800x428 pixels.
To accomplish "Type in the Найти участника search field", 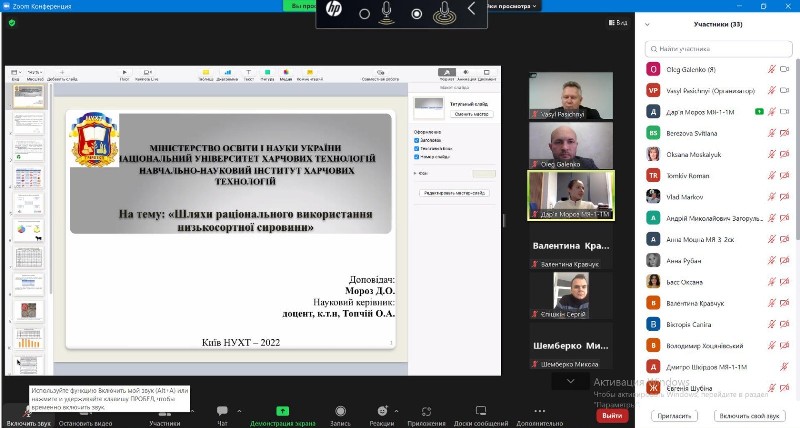I will click(718, 47).
